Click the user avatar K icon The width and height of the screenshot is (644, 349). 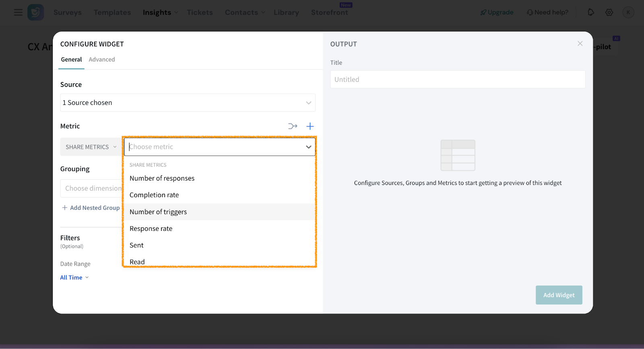click(x=628, y=12)
